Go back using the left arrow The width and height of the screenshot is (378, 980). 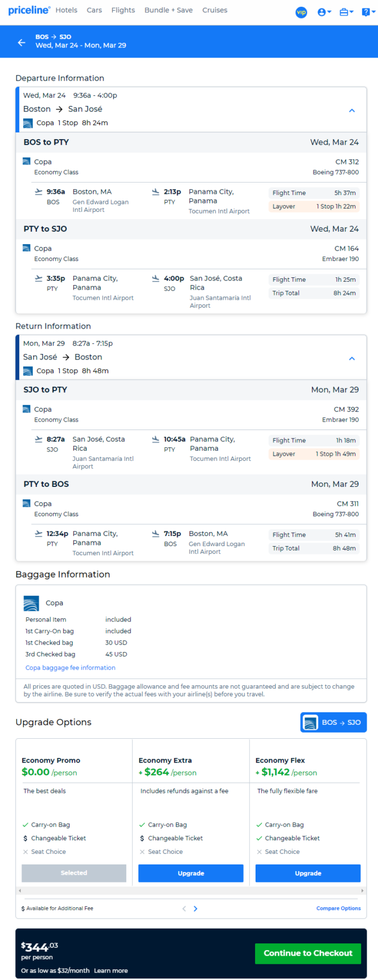[21, 42]
